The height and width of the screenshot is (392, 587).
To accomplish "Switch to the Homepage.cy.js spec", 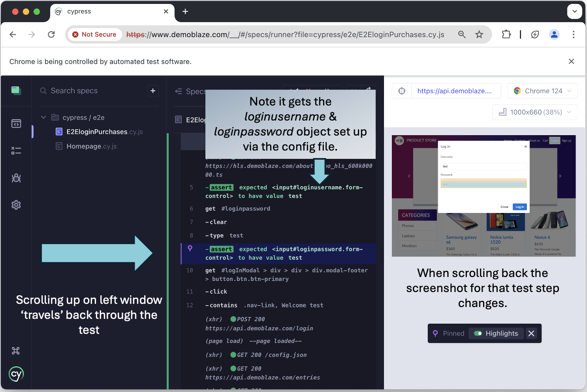I will [x=91, y=146].
